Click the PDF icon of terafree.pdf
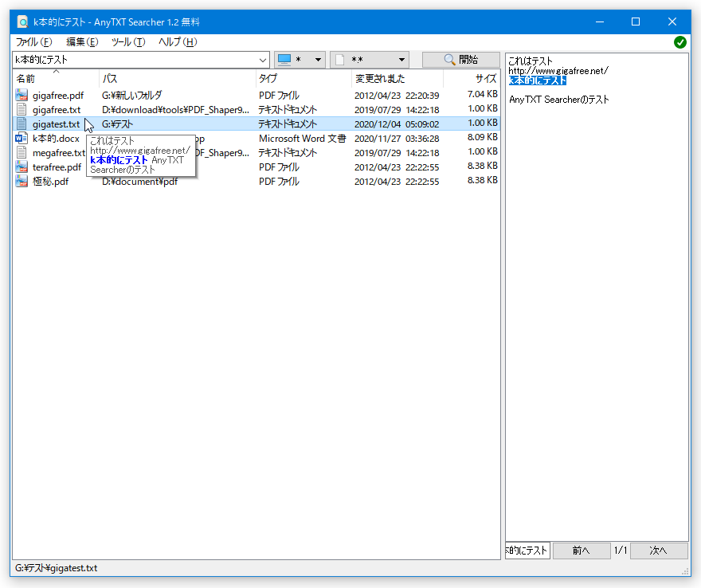 point(22,167)
